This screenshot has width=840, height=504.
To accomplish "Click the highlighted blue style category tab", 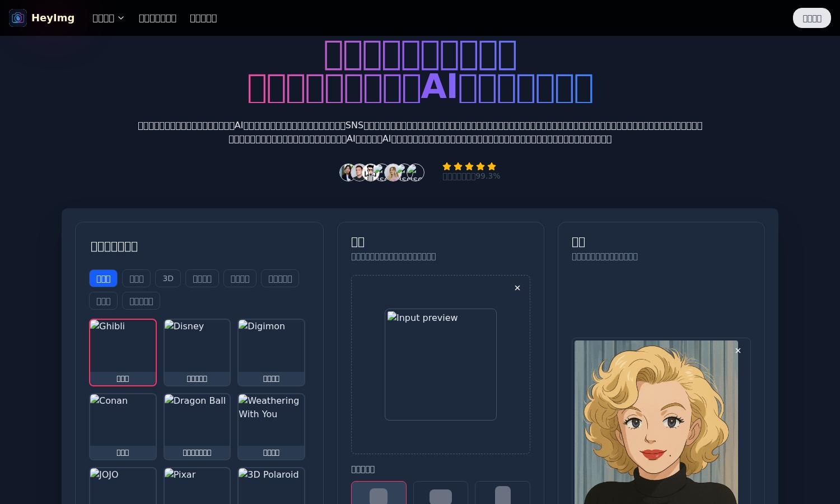I will point(103,278).
